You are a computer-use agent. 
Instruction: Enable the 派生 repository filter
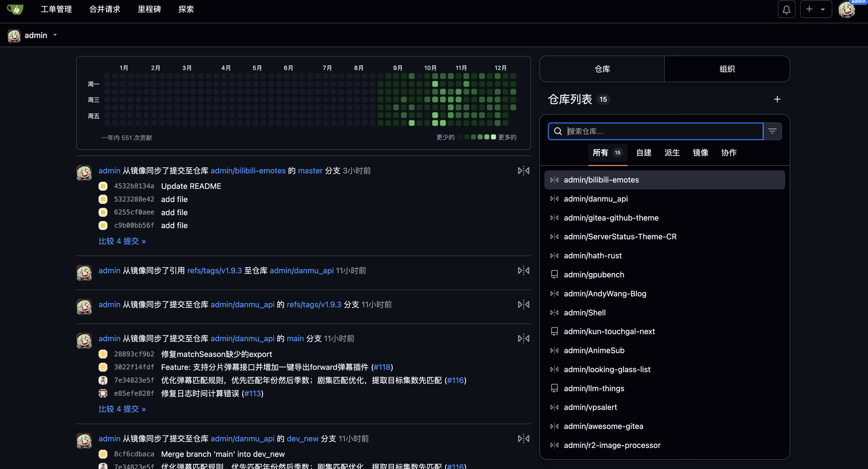pyautogui.click(x=672, y=153)
